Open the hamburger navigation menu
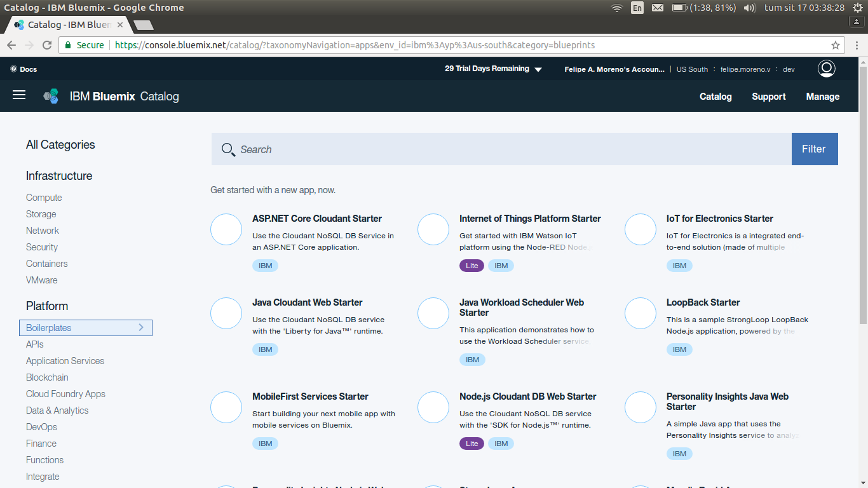Image resolution: width=868 pixels, height=488 pixels. (19, 95)
